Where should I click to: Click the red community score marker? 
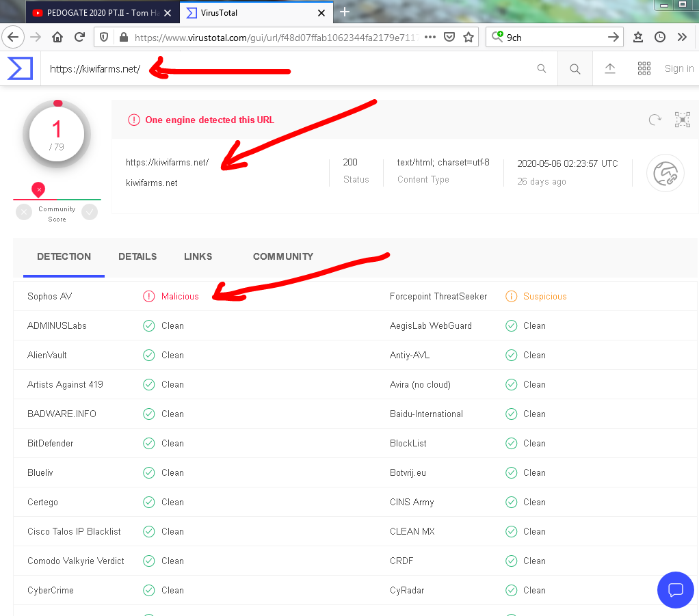[x=38, y=190]
